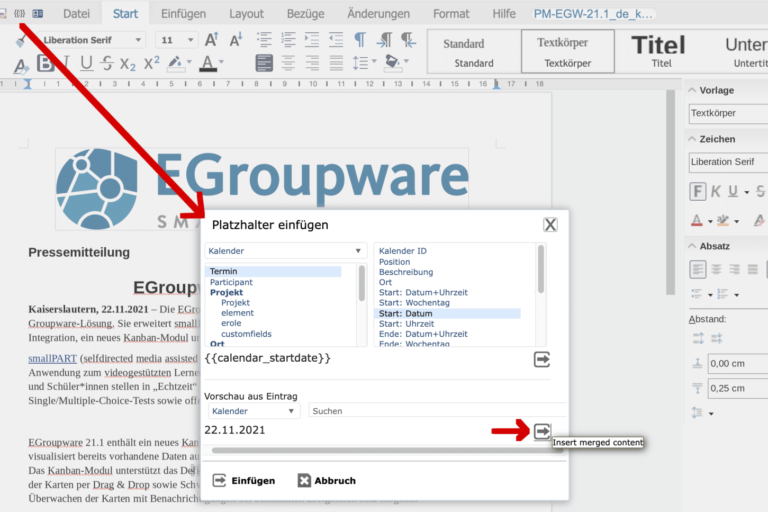
Task: Switch to the Layout tab
Action: coord(246,14)
